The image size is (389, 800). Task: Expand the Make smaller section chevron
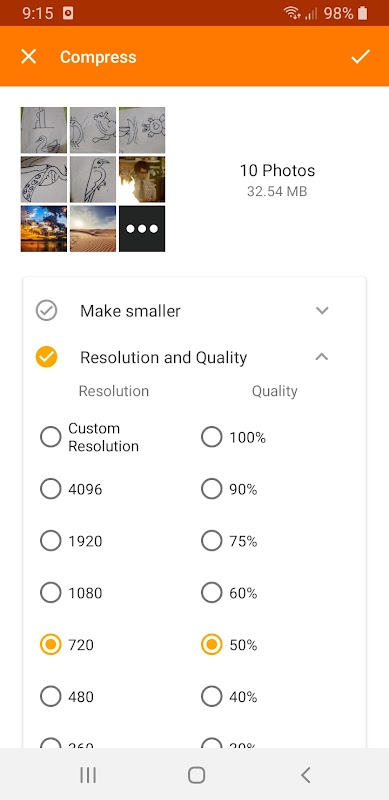[322, 310]
